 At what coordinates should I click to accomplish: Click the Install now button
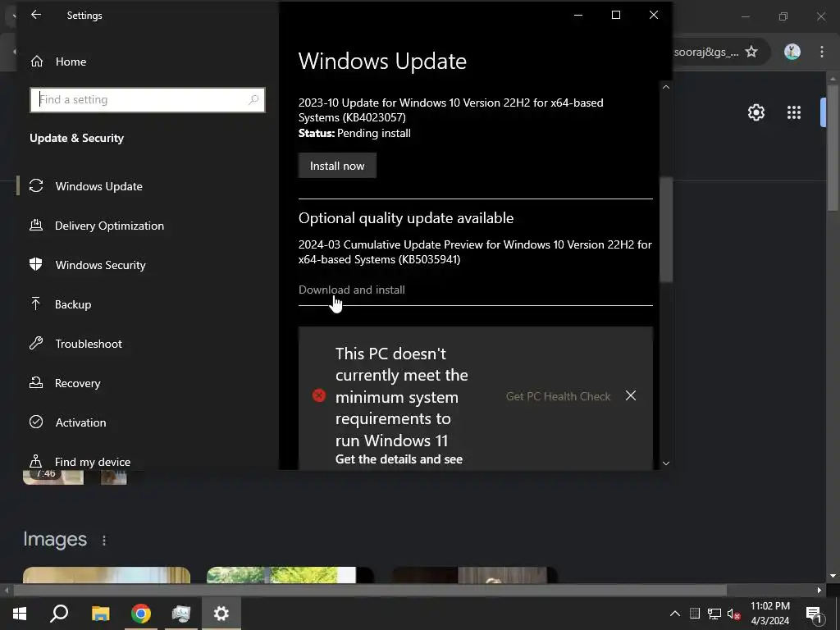tap(337, 166)
